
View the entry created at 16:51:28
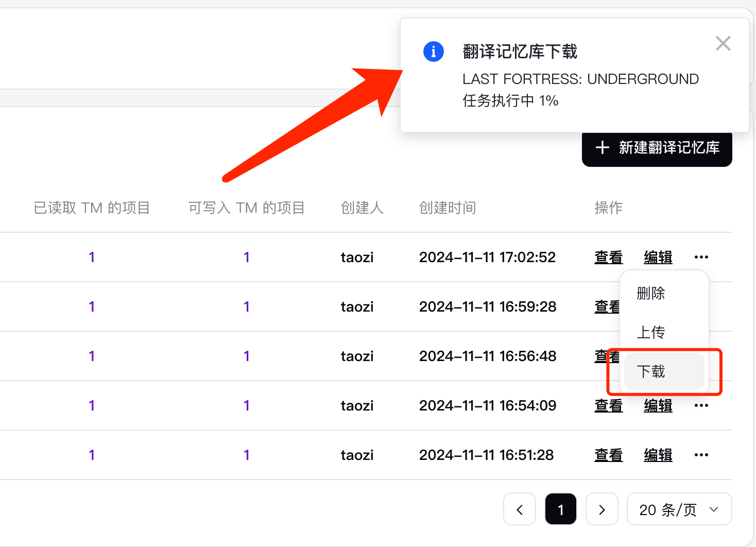(x=608, y=455)
